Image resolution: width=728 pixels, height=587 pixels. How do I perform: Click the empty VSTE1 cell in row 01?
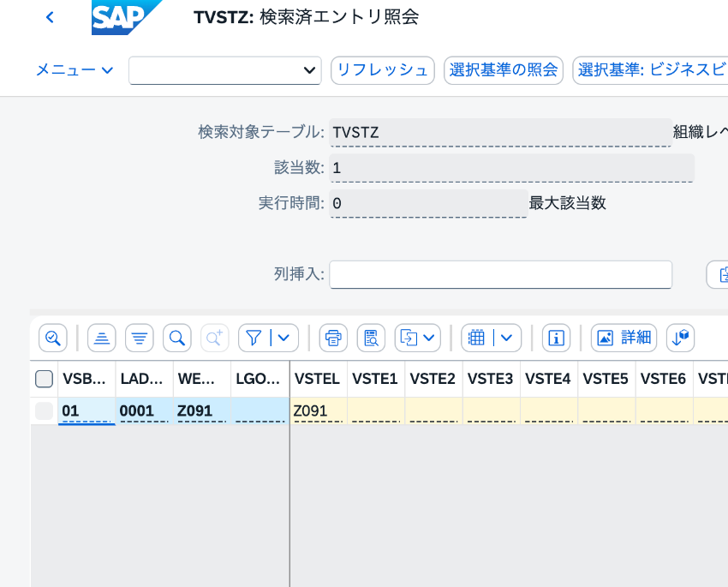click(x=376, y=411)
